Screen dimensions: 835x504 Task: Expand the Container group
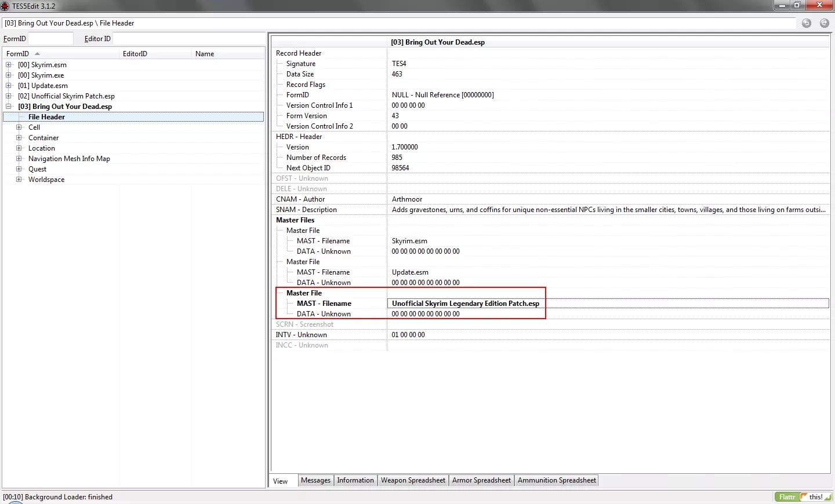click(x=19, y=138)
